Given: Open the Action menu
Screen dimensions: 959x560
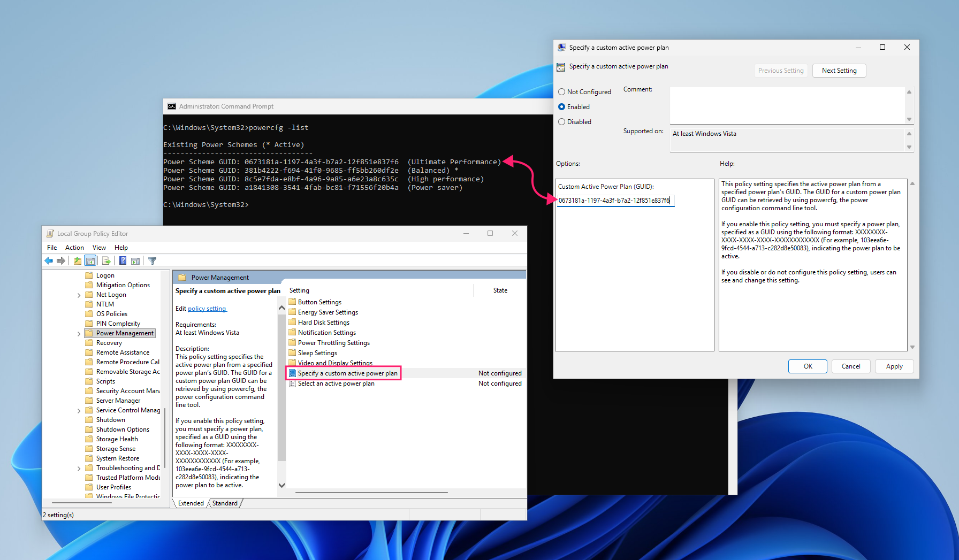Looking at the screenshot, I should point(74,248).
